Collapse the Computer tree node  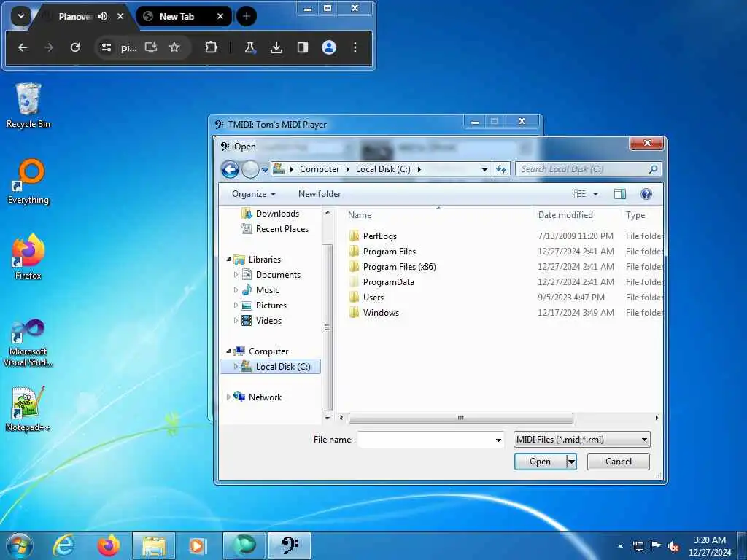228,351
